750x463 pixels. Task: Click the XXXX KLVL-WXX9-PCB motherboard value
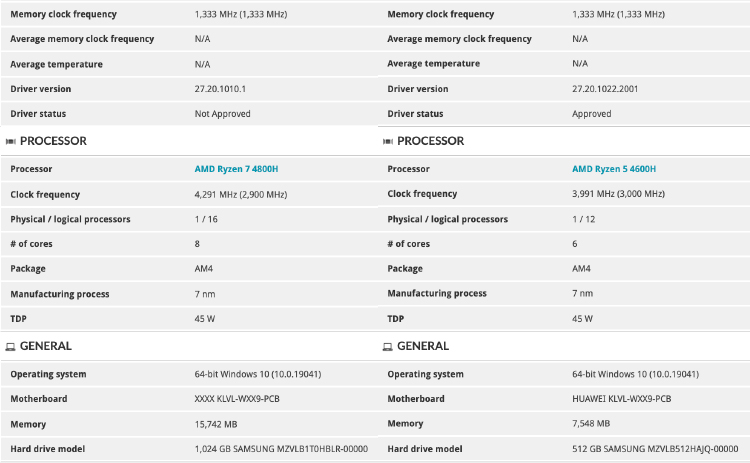coord(237,399)
